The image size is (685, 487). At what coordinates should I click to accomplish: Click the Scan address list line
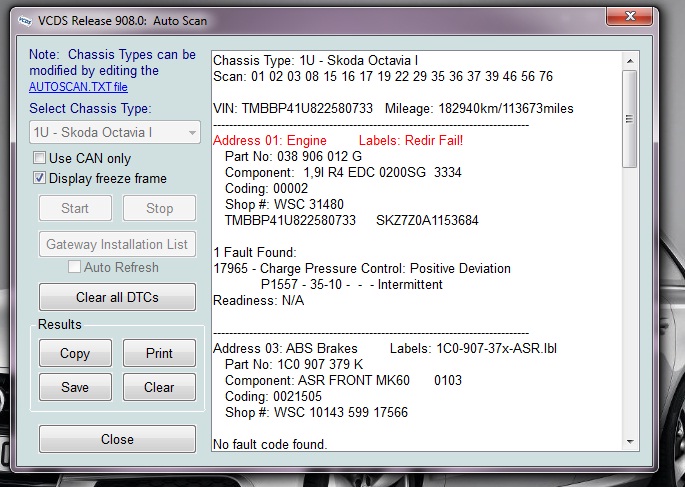[x=383, y=76]
